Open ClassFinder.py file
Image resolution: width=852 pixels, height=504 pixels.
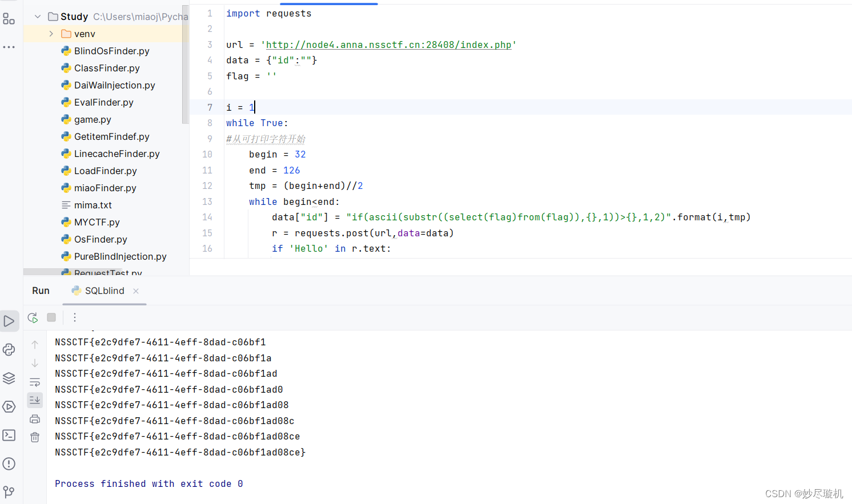click(x=107, y=68)
